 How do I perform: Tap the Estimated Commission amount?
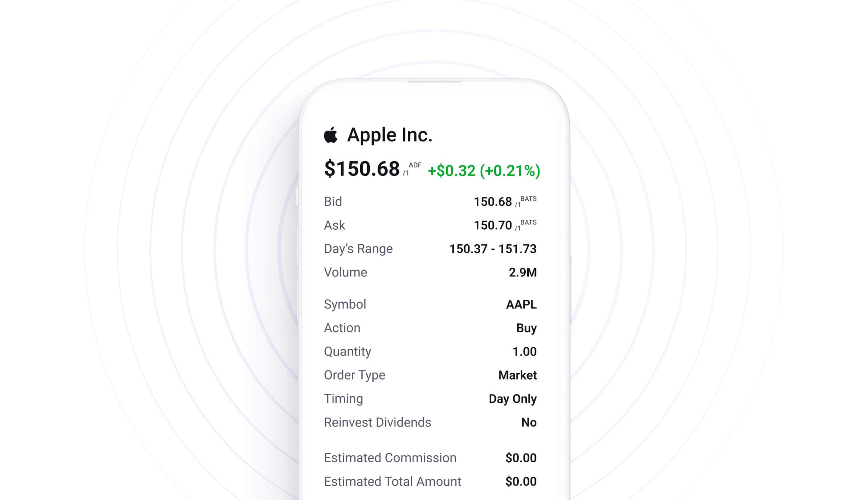pos(521,458)
